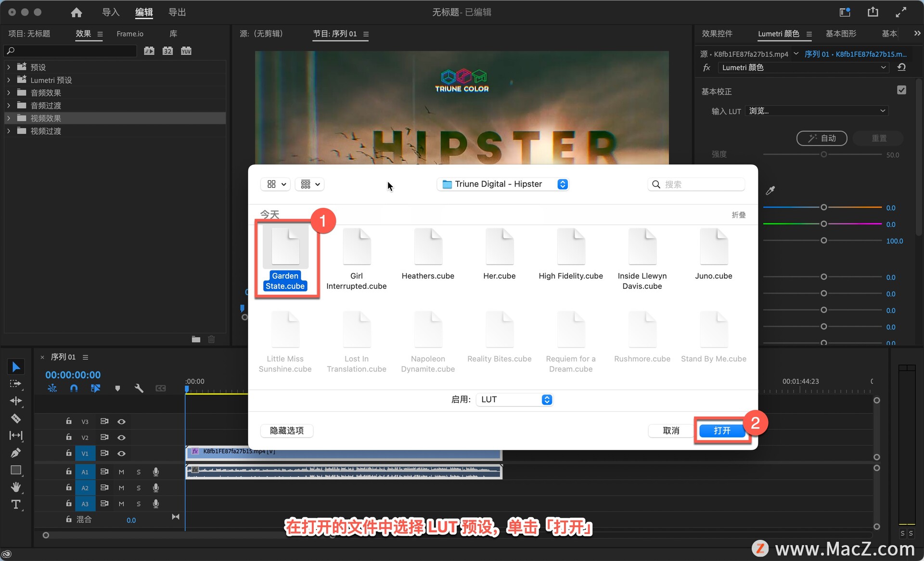Switch to 效果控件 tab
Image resolution: width=924 pixels, height=561 pixels.
pos(717,33)
